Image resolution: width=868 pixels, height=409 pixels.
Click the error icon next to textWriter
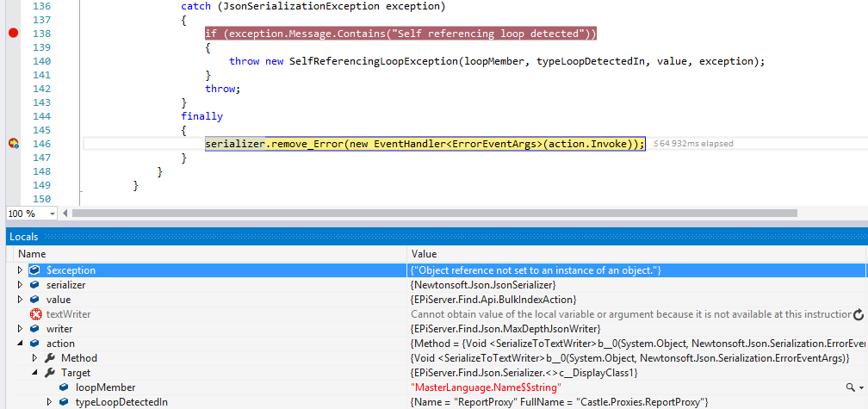tap(35, 314)
